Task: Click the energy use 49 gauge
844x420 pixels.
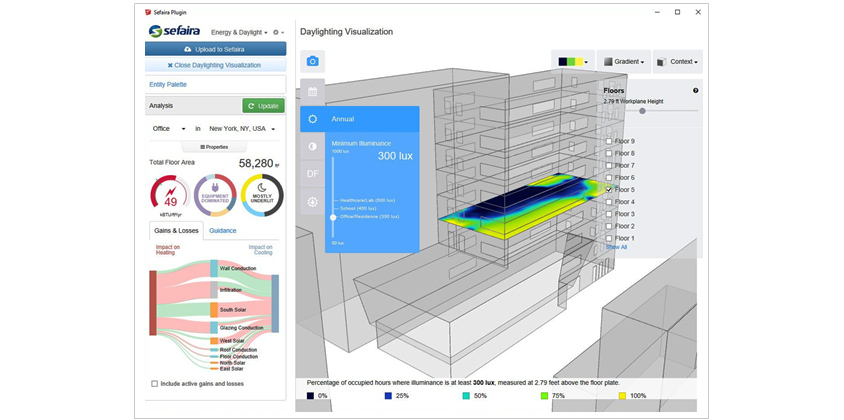Action: click(x=171, y=195)
